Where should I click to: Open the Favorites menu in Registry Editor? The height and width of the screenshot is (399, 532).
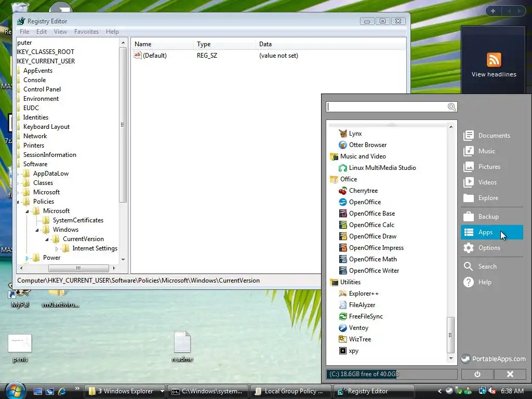87,32
